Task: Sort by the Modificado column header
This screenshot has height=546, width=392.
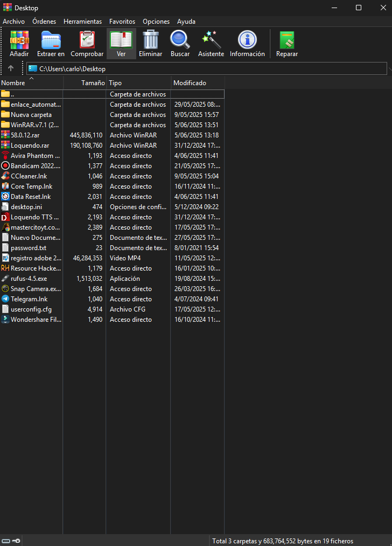Action: click(198, 83)
